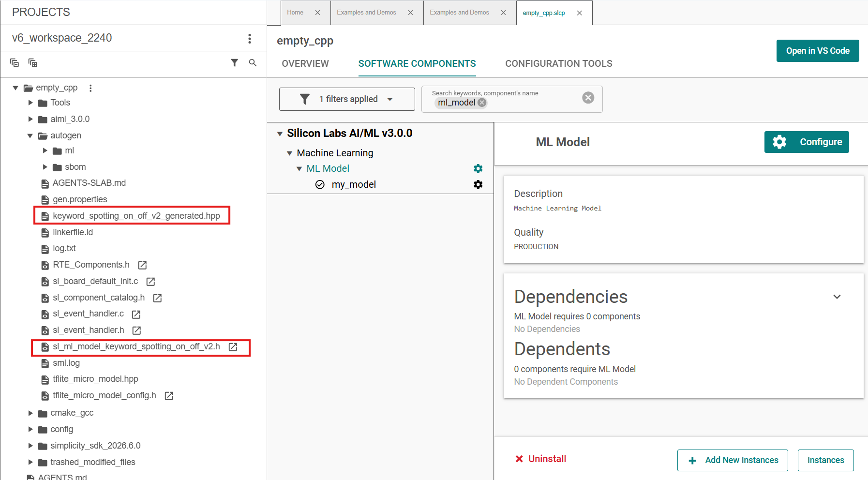Collapse the autogen folder
Viewport: 868px width, 480px height.
(x=30, y=136)
